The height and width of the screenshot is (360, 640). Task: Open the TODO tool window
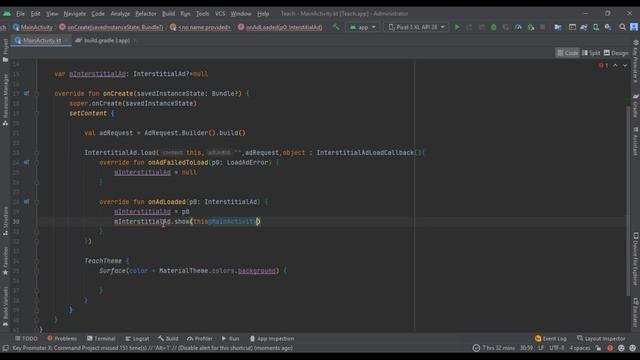pyautogui.click(x=26, y=338)
